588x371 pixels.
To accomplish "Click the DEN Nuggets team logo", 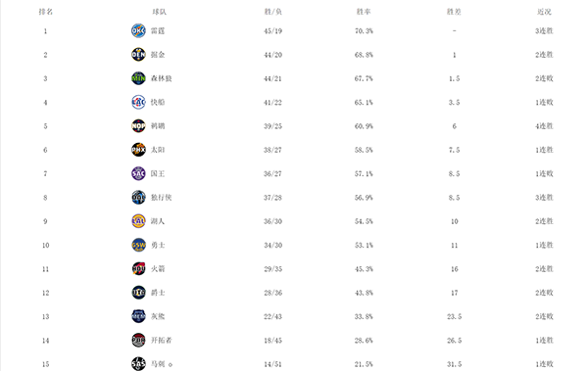I will tap(138, 55).
